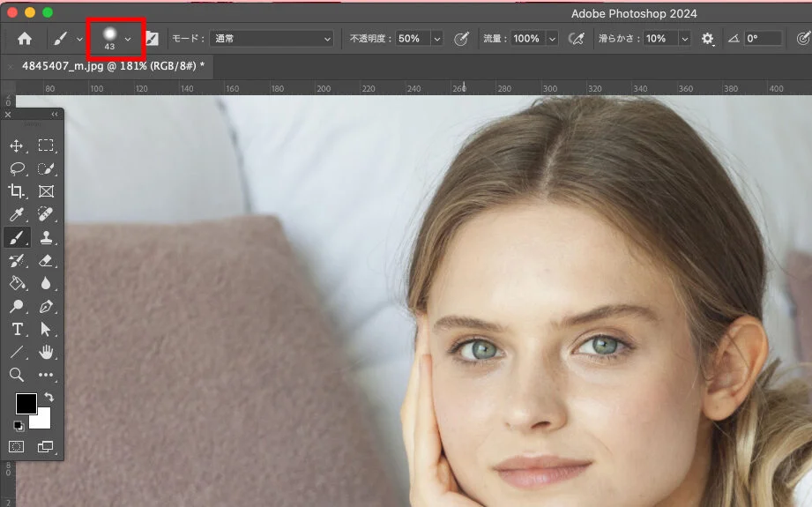
Task: Toggle Quick Mask mode
Action: pos(17,447)
